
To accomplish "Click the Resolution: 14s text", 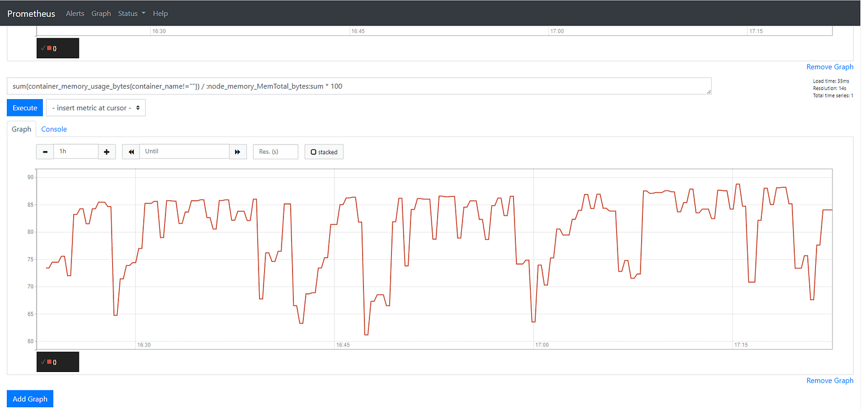I will click(831, 89).
